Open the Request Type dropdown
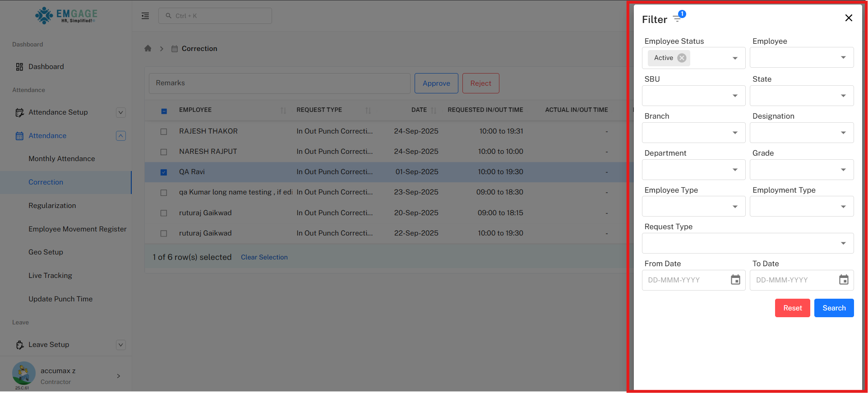This screenshot has height=393, width=868. (748, 243)
